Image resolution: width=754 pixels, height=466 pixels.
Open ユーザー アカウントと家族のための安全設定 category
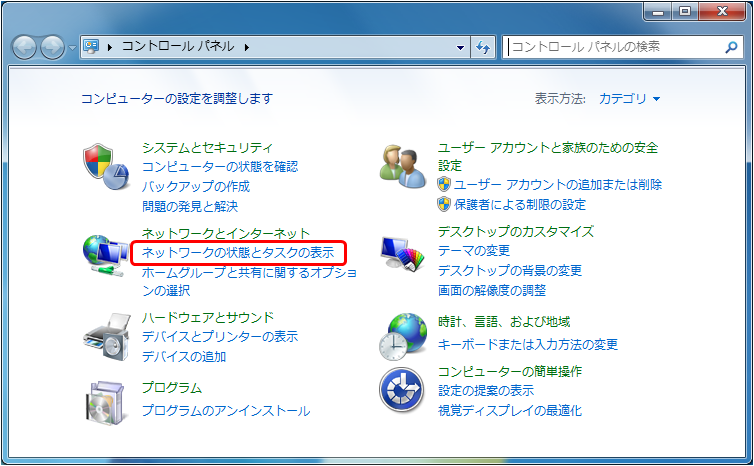click(548, 156)
